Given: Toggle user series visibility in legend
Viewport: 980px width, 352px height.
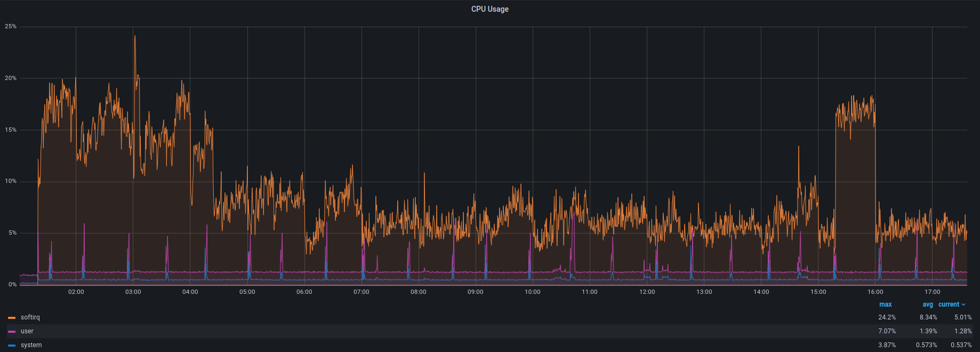Looking at the screenshot, I should click(27, 331).
